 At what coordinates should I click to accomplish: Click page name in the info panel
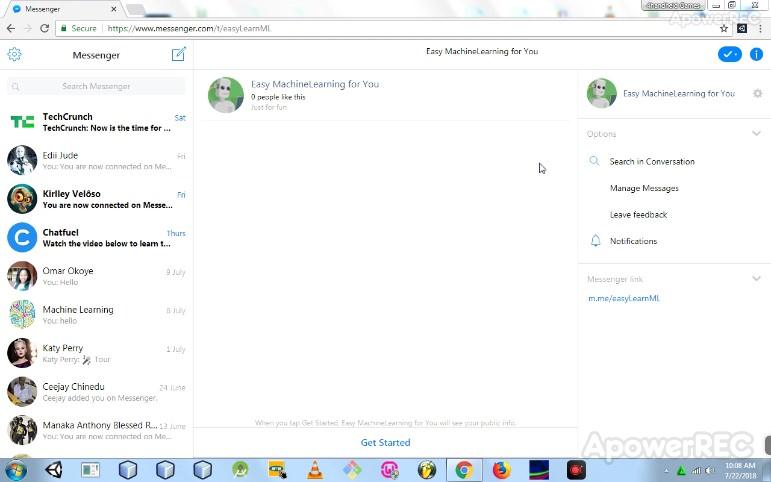coord(679,93)
